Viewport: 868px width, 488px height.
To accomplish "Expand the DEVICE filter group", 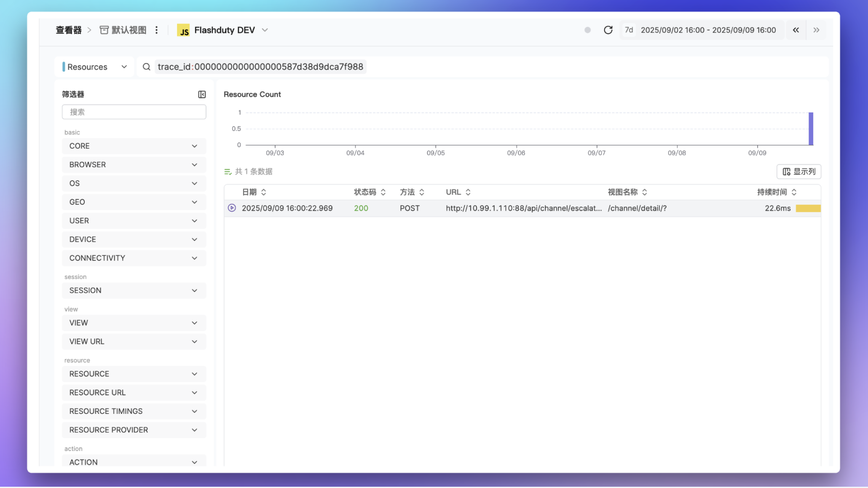I will pos(134,239).
